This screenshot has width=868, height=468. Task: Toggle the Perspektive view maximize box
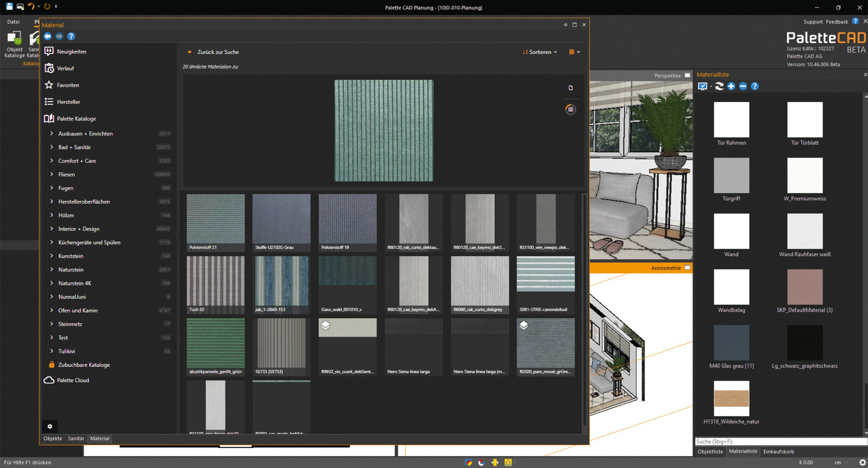click(687, 76)
